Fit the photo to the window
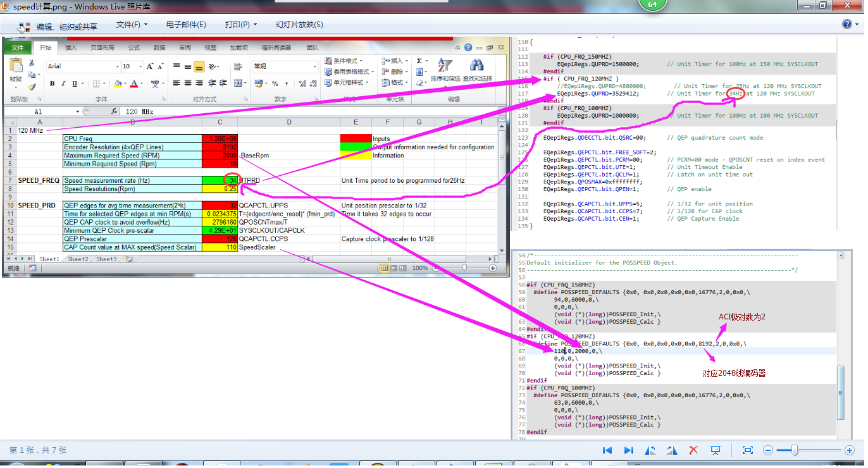This screenshot has height=468, width=868. (x=747, y=450)
